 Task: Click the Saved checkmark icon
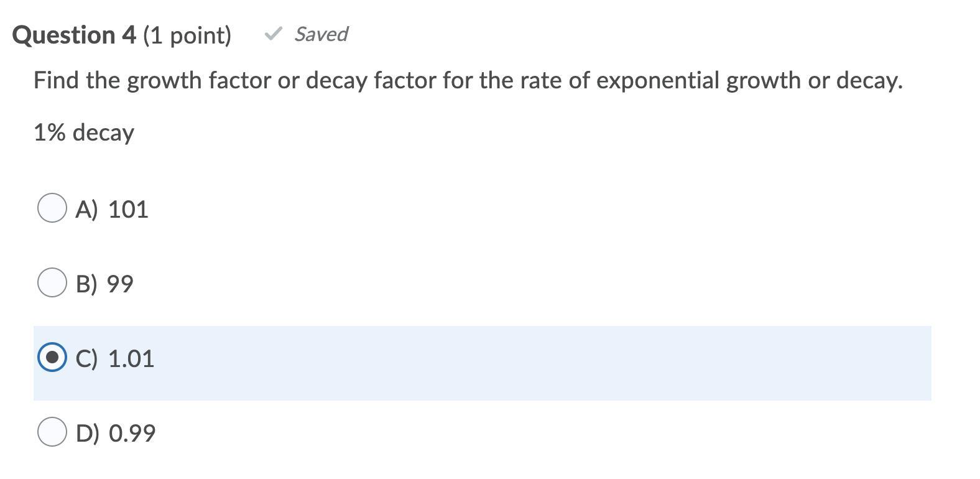(x=273, y=34)
